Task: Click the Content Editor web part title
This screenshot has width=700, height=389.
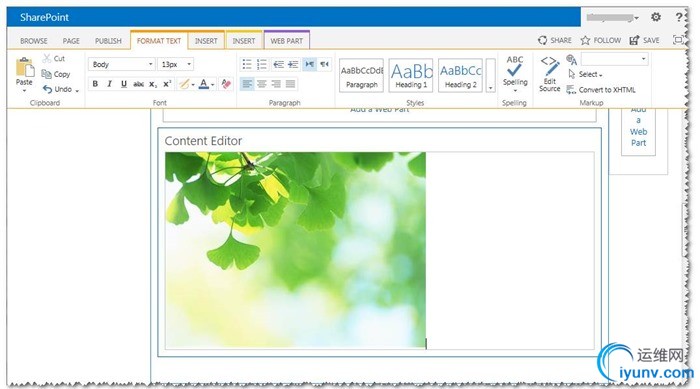Action: pos(203,141)
